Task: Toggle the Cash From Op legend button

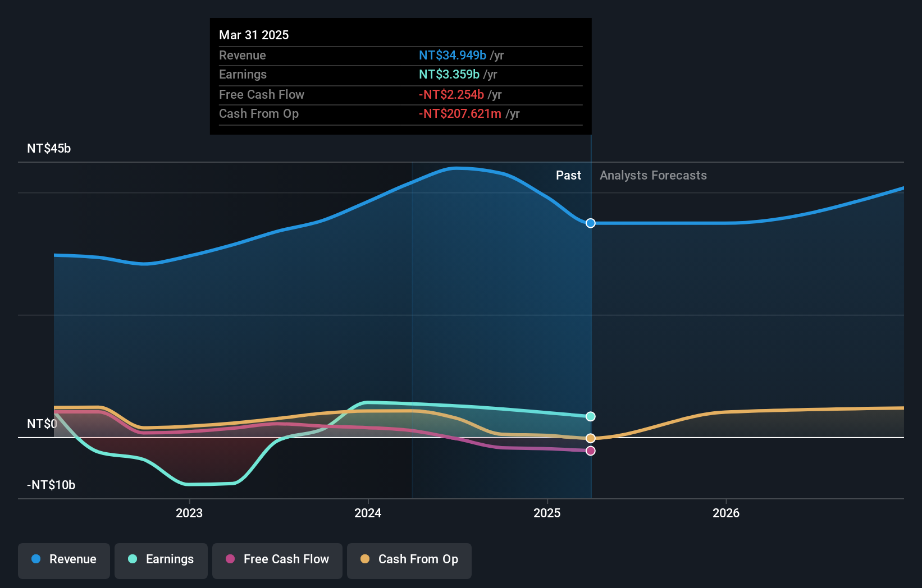Action: pyautogui.click(x=409, y=561)
